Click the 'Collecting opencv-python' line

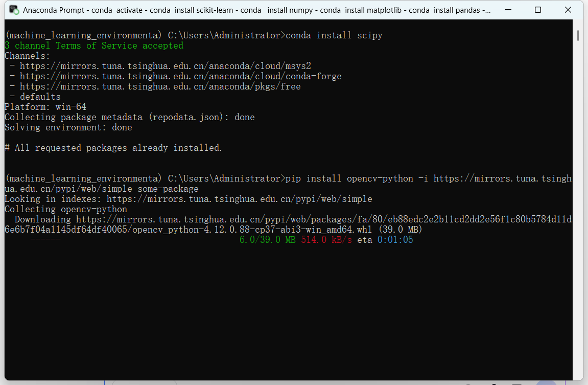(x=65, y=209)
